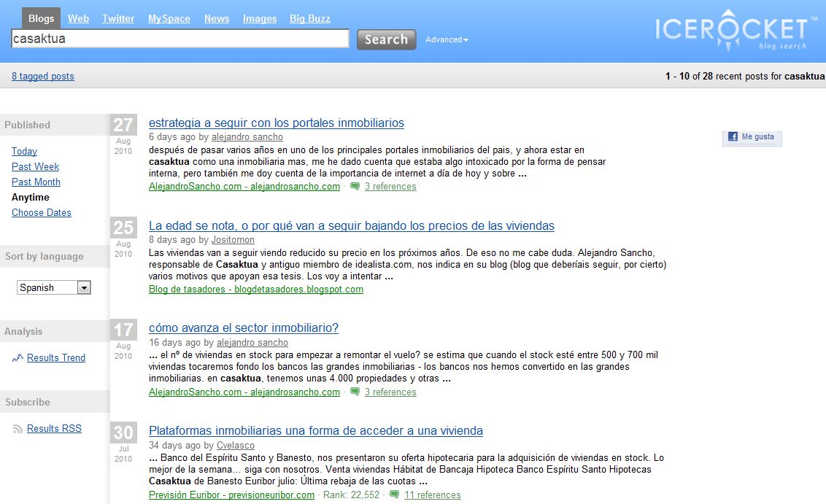Image resolution: width=826 pixels, height=504 pixels.
Task: Click references icon for Plataformas inmobiliarias post
Action: (x=394, y=495)
